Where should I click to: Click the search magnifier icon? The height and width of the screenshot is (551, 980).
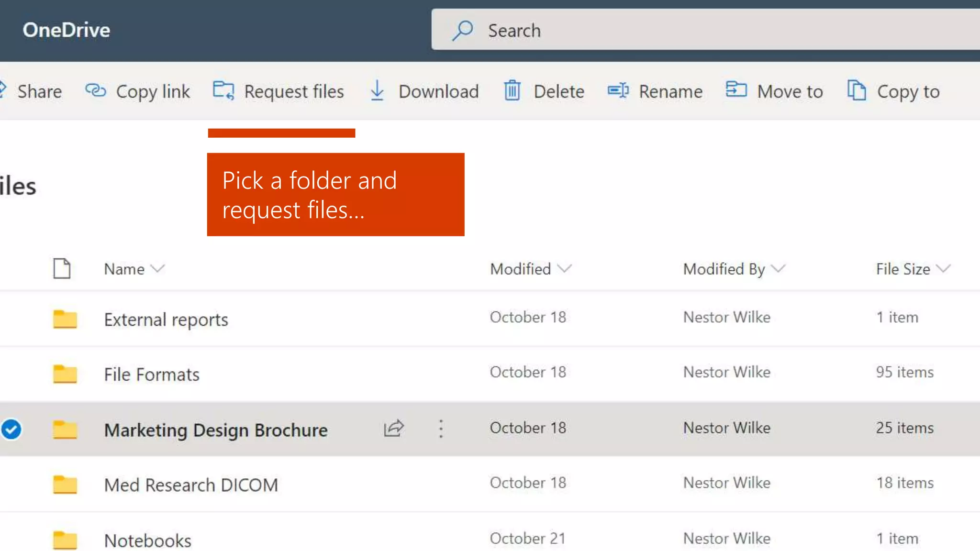[x=463, y=30]
